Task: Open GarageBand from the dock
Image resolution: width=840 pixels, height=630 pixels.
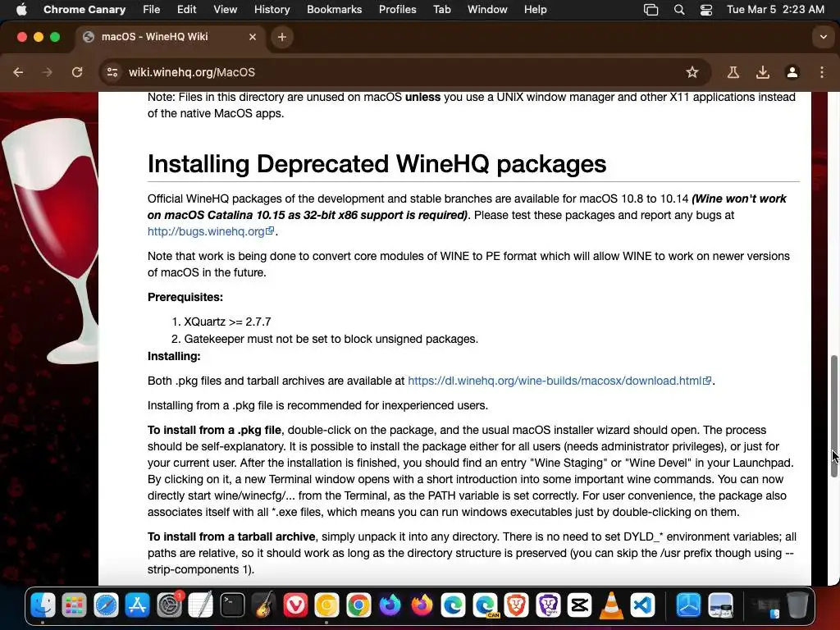Action: click(x=264, y=605)
